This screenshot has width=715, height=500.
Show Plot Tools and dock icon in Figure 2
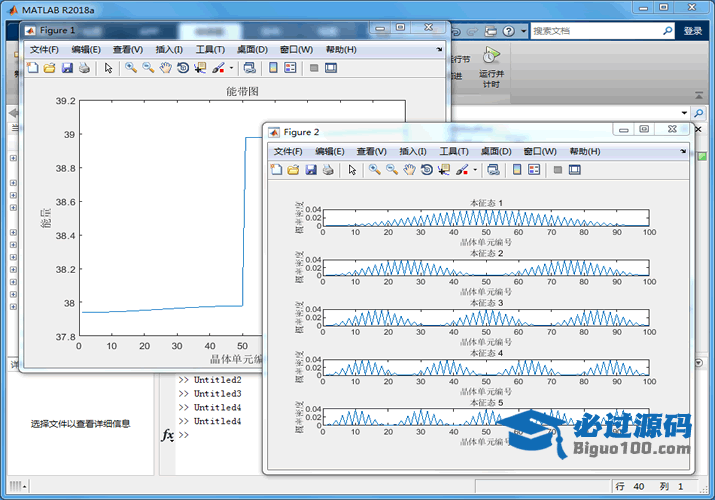575,170
